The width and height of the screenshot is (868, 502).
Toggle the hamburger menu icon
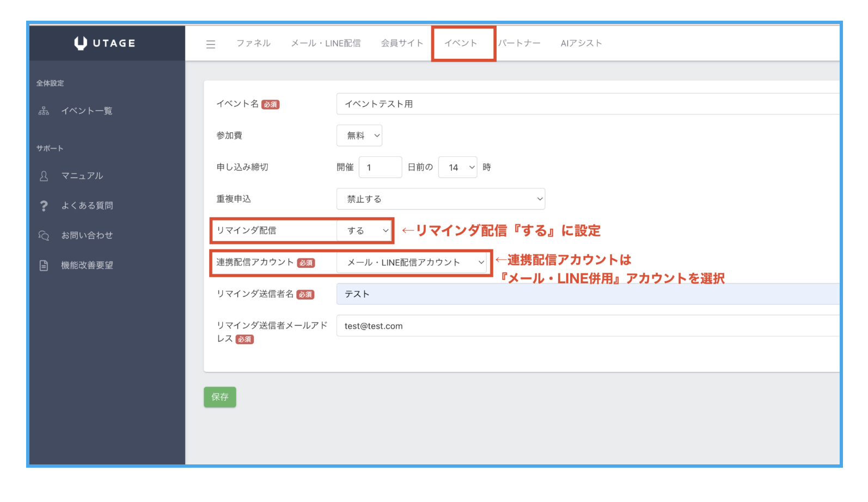click(211, 44)
